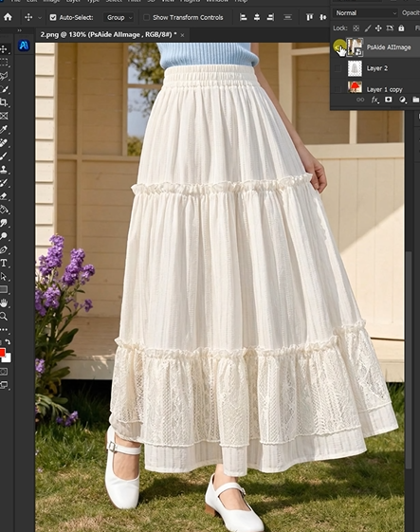Image resolution: width=420 pixels, height=532 pixels.
Task: Toggle visibility of PsAide AIImage layer
Action: 338,46
